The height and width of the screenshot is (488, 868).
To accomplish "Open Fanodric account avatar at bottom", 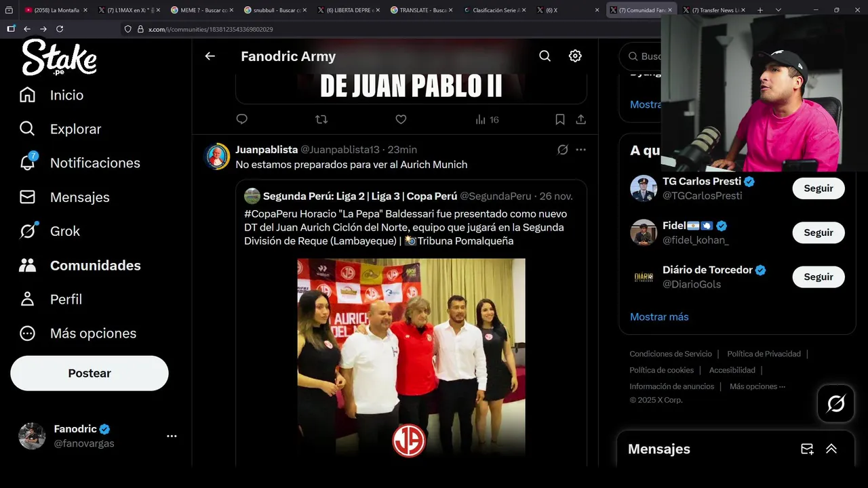I will pos(32,436).
